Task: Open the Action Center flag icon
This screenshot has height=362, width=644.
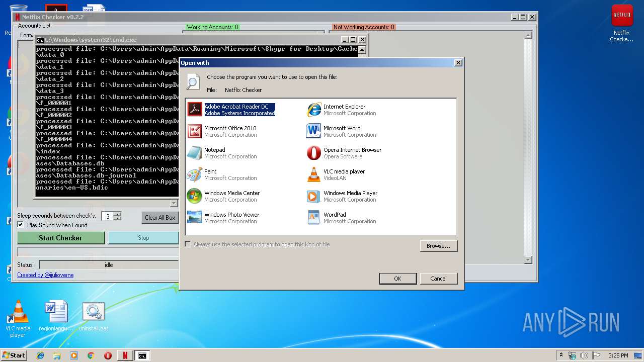Action: (x=596, y=355)
